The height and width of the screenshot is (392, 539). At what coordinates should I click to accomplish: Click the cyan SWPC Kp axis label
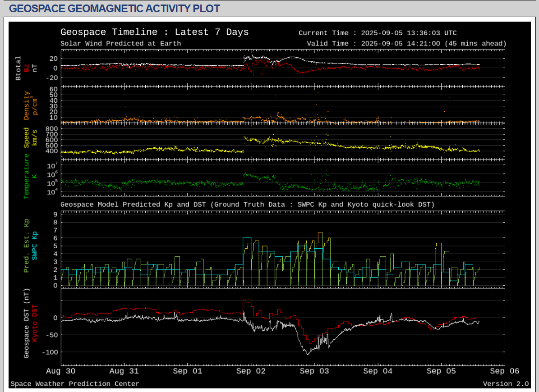click(35, 245)
